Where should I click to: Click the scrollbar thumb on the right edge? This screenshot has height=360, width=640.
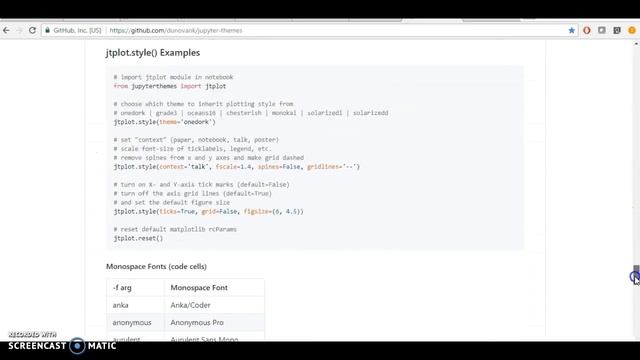tap(636, 274)
